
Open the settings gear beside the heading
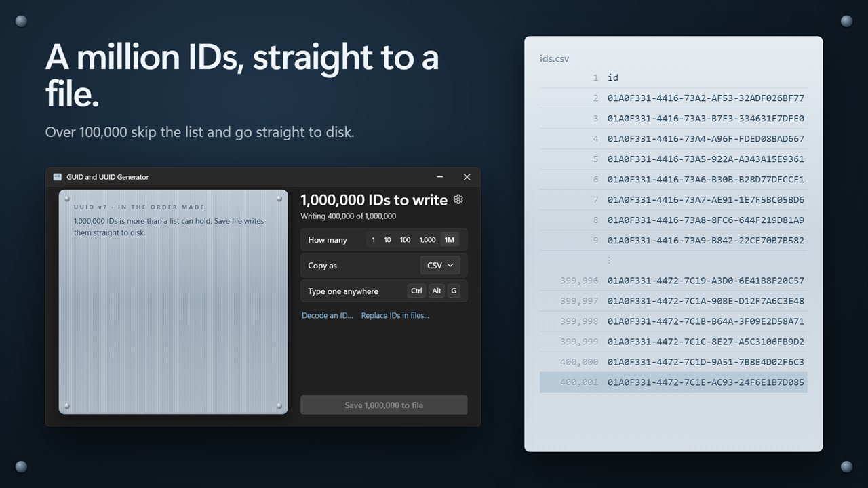(x=458, y=199)
